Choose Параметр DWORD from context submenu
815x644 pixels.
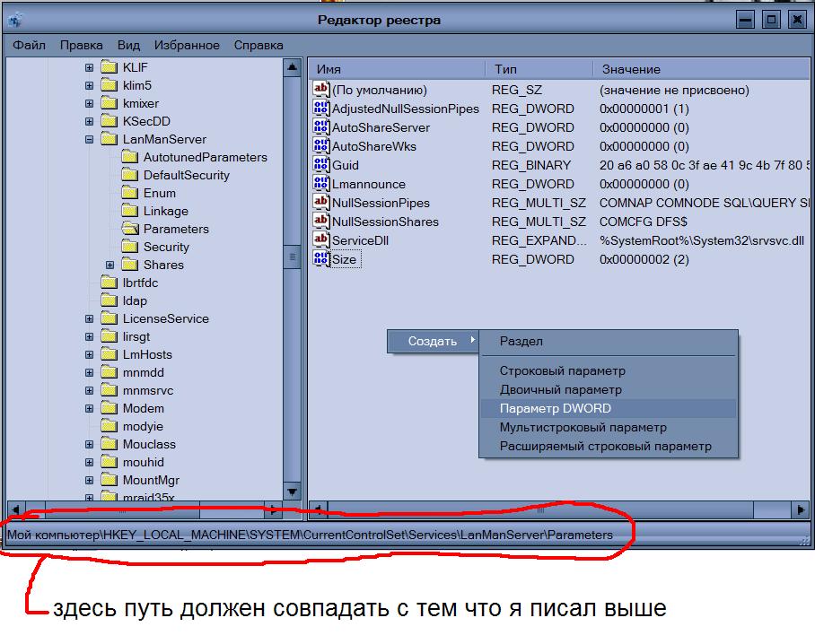tap(556, 408)
